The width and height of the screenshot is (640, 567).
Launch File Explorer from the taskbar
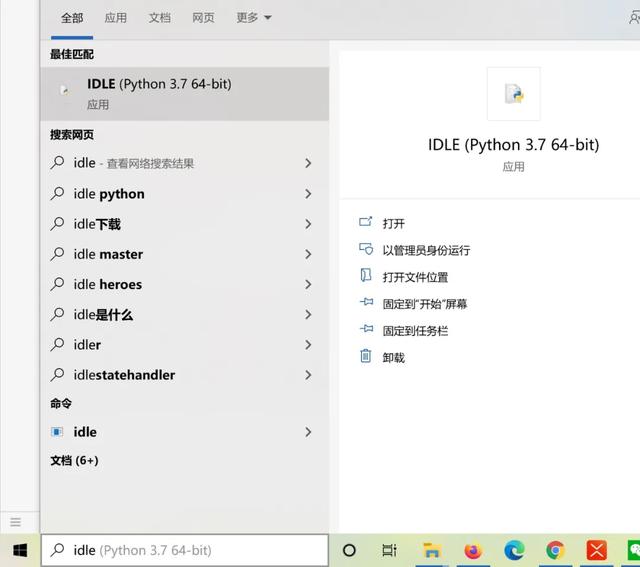(x=431, y=550)
